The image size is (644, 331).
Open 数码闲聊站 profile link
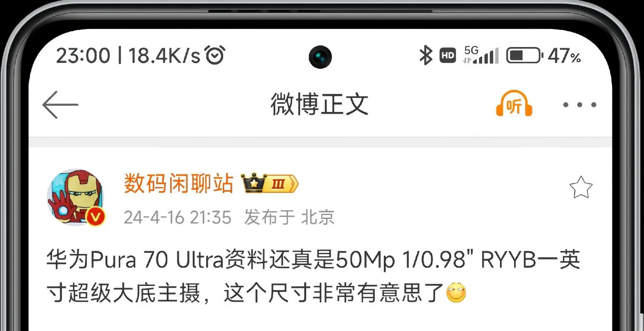coord(178,184)
